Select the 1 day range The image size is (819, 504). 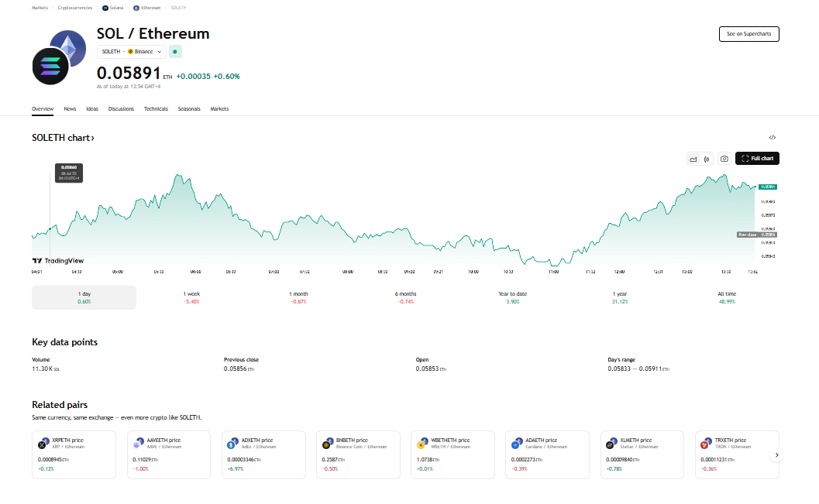click(x=84, y=297)
